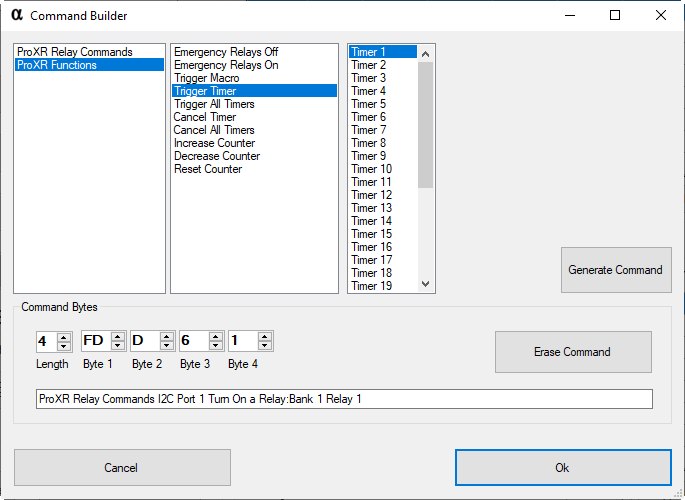Select Decrease Counter function
Image resolution: width=685 pixels, height=500 pixels.
point(254,156)
